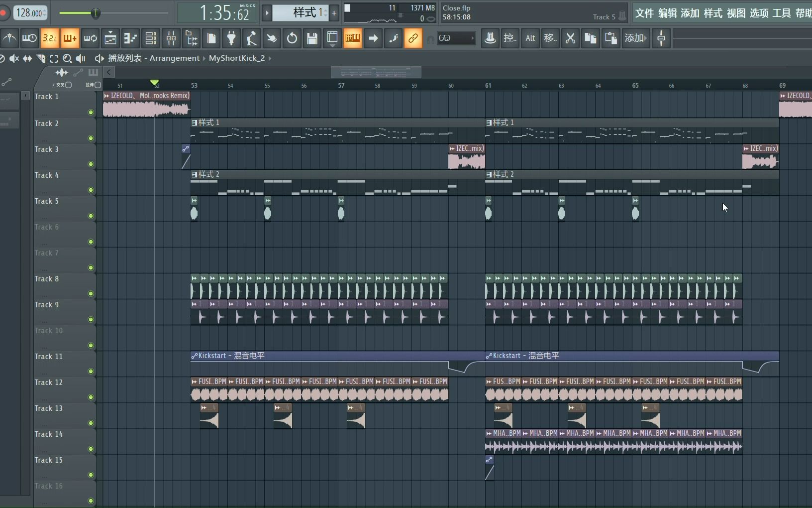This screenshot has width=812, height=508.
Task: Open the 工具 tools menu
Action: pos(782,13)
